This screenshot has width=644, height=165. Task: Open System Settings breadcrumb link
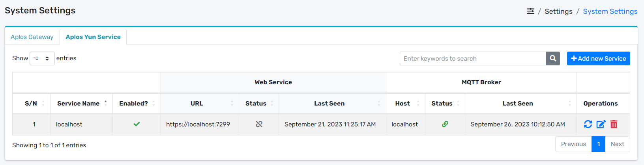click(610, 11)
